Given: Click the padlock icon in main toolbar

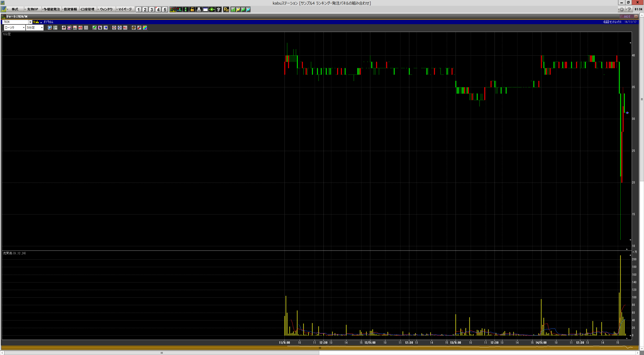Looking at the screenshot, I should 192,10.
